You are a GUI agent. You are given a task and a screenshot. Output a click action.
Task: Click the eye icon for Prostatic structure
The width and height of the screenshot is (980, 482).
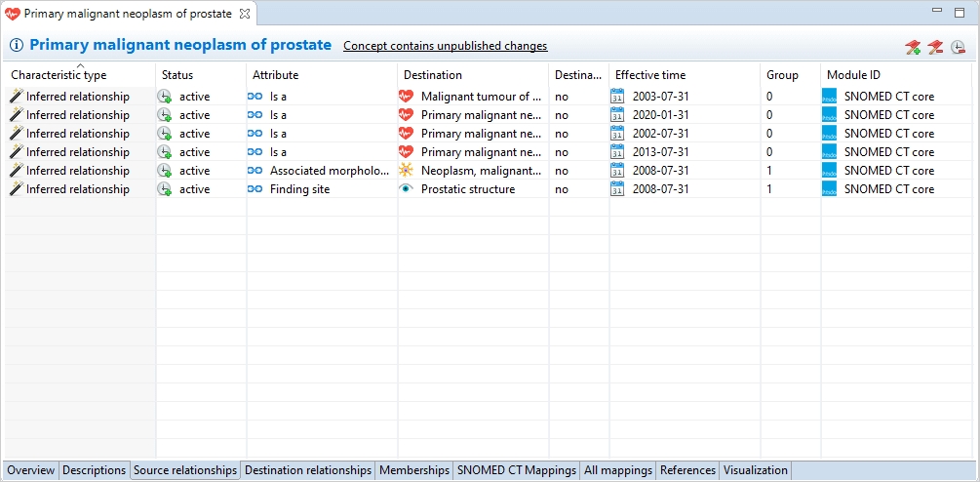(x=407, y=189)
